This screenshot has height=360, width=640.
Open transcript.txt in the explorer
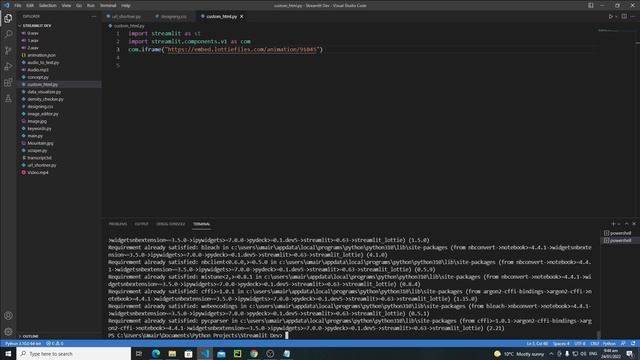(39, 158)
